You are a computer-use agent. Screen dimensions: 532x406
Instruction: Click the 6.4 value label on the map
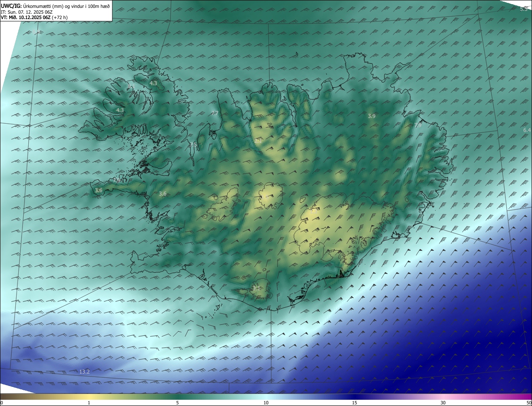pos(527,130)
